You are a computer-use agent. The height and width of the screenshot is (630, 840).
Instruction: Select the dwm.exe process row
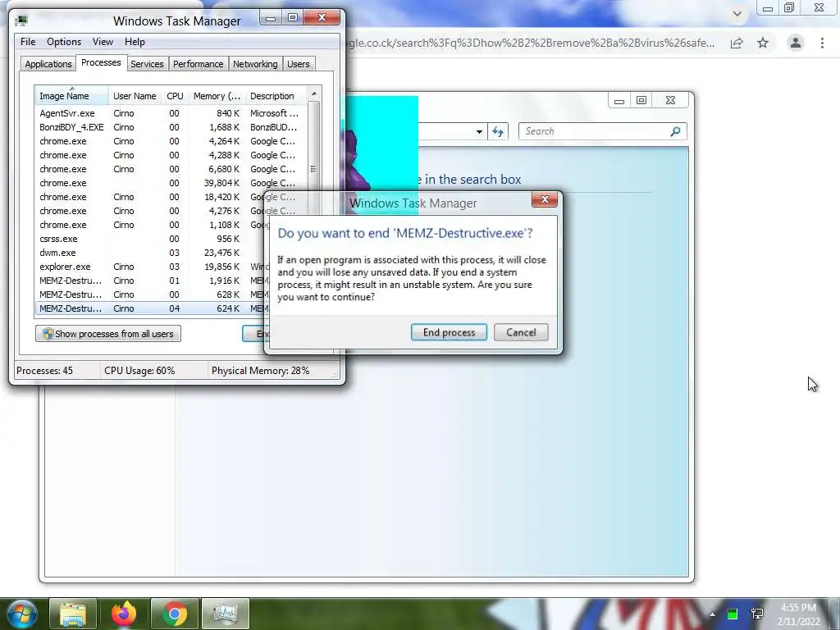(x=150, y=253)
